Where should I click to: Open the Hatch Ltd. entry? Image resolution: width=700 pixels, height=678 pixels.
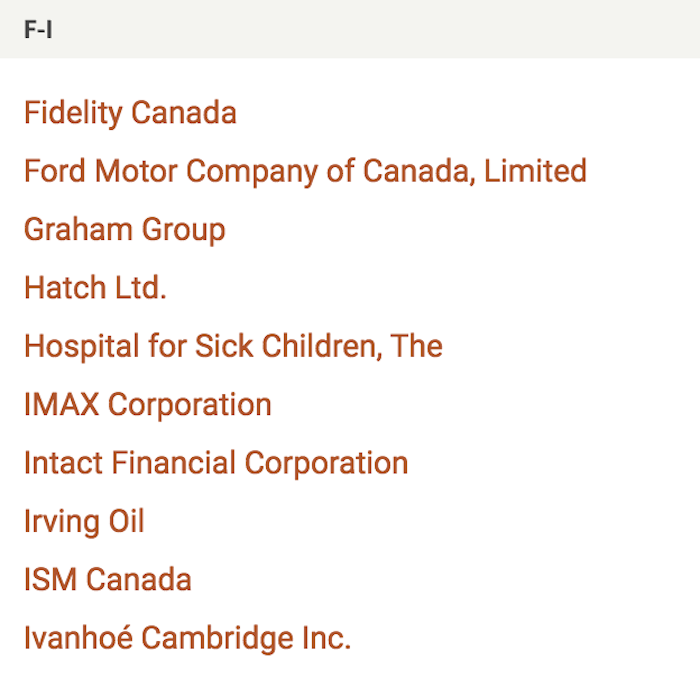click(x=95, y=288)
